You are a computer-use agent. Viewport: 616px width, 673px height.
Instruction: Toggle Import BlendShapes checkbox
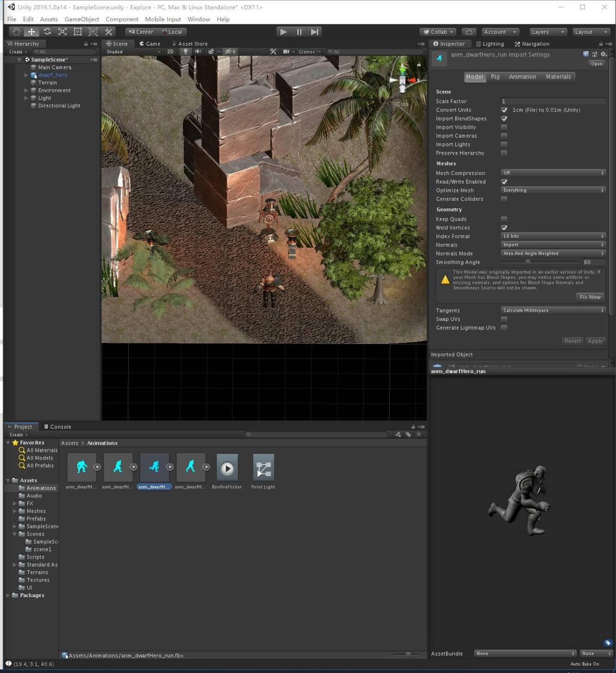(504, 119)
